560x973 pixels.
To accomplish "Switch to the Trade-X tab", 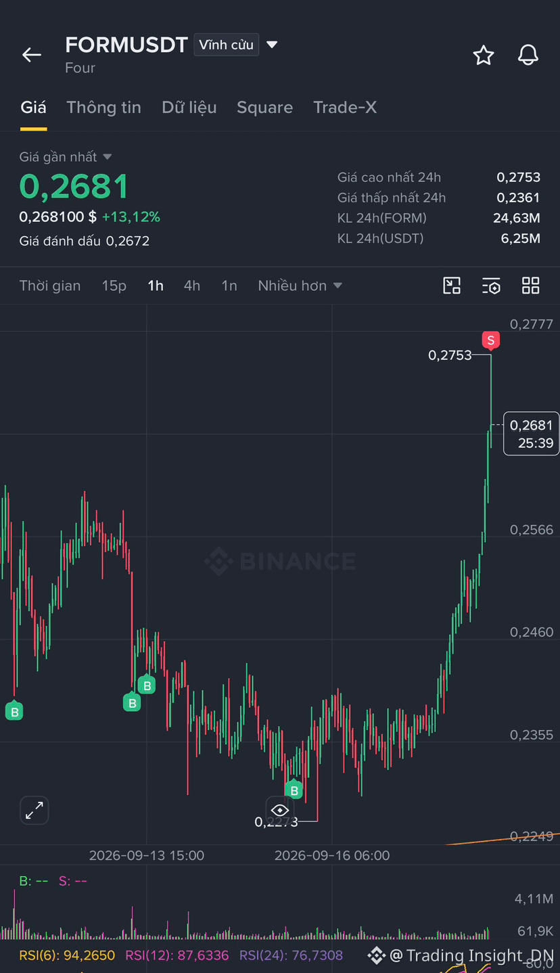I will coord(345,108).
